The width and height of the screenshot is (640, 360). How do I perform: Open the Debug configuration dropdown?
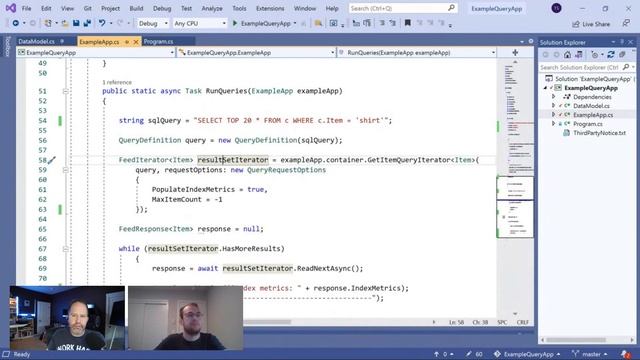(x=153, y=24)
